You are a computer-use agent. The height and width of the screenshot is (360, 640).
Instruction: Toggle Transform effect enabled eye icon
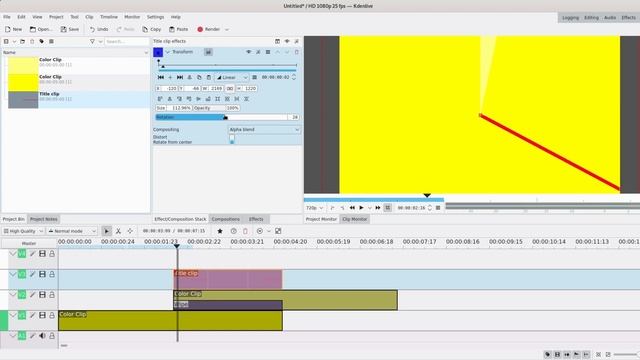click(248, 52)
